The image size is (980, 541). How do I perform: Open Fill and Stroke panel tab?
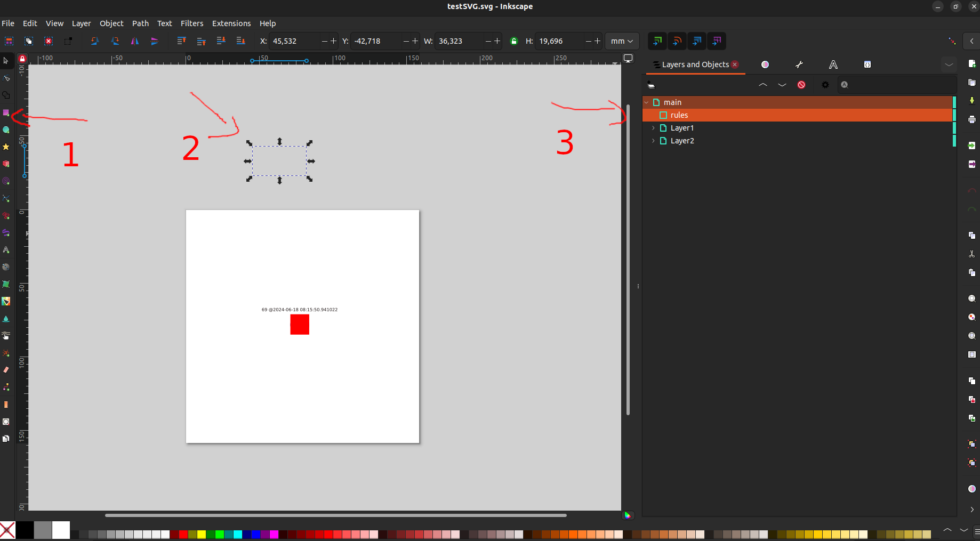[765, 64]
